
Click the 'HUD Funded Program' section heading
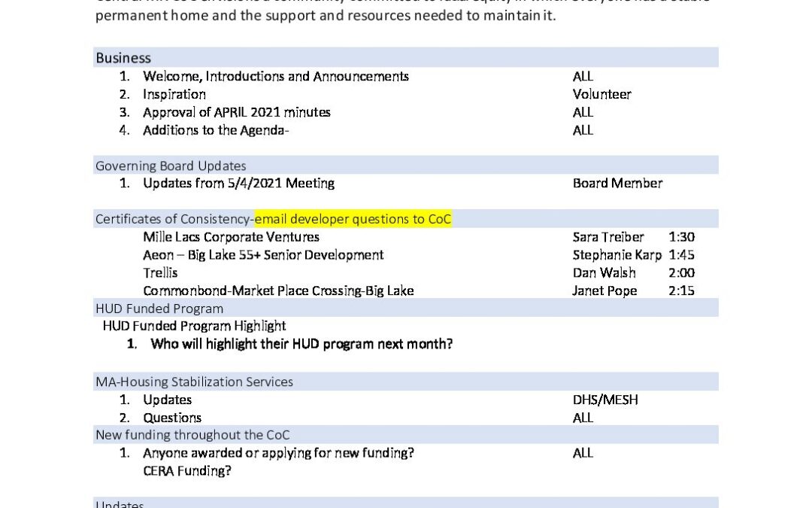coord(159,309)
